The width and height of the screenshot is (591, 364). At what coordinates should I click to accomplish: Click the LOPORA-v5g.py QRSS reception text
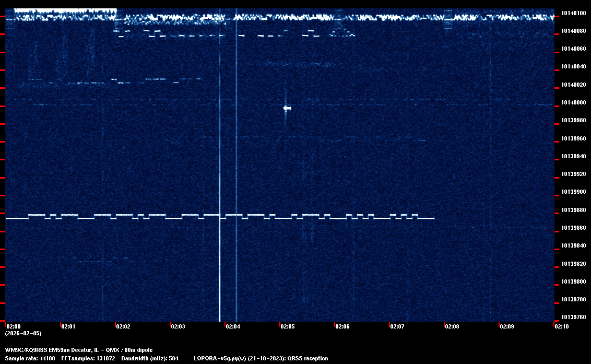(x=261, y=358)
